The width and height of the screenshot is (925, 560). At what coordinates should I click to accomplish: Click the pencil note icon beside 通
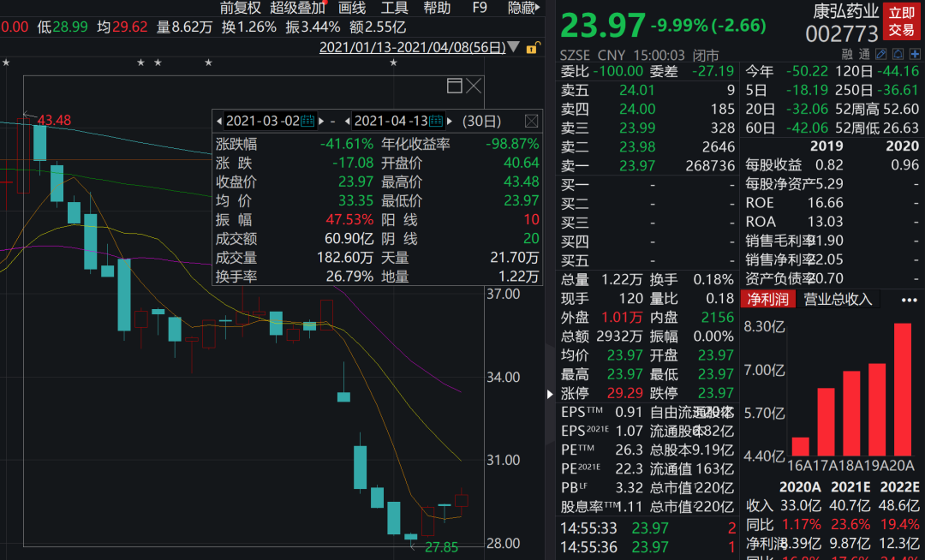(881, 54)
